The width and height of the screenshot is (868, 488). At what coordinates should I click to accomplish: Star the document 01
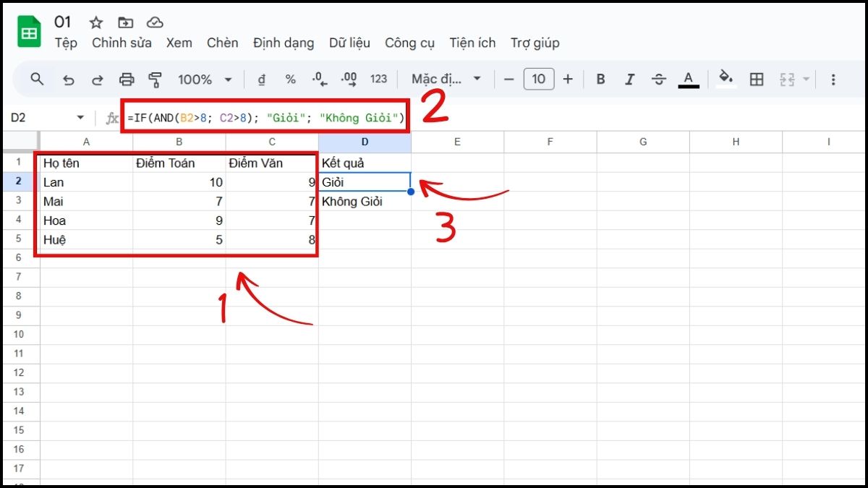(96, 22)
